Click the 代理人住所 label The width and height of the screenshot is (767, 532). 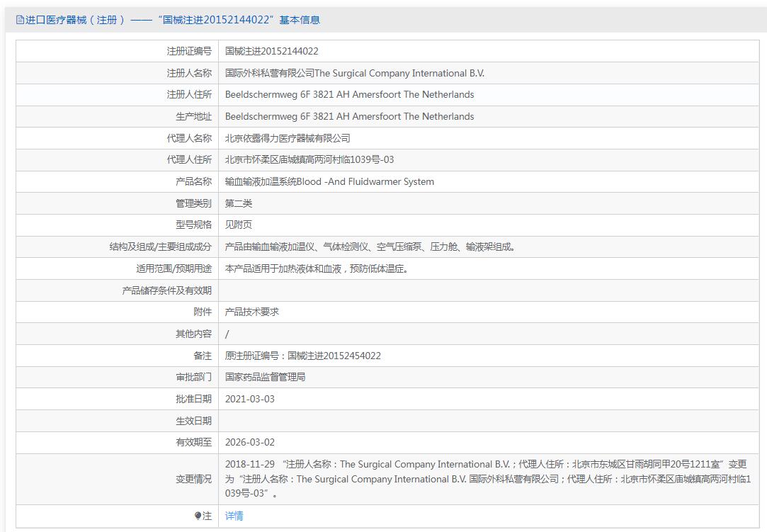pos(189,159)
